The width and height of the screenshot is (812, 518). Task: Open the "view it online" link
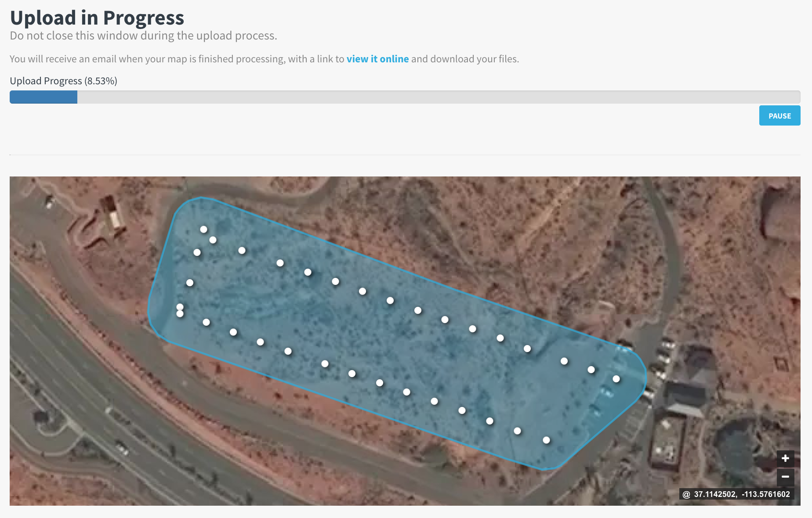click(x=377, y=59)
